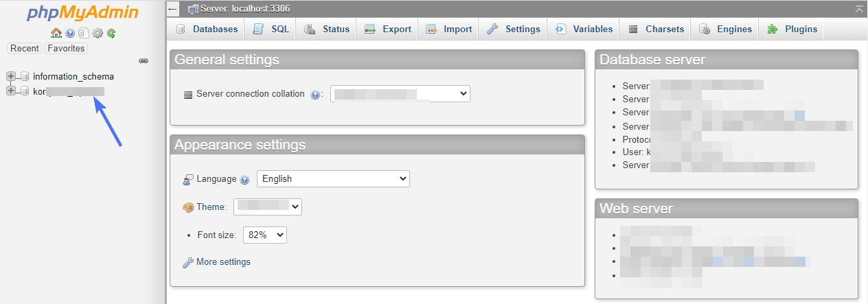
Task: Click the phpMyAdmin logo
Action: 82,13
